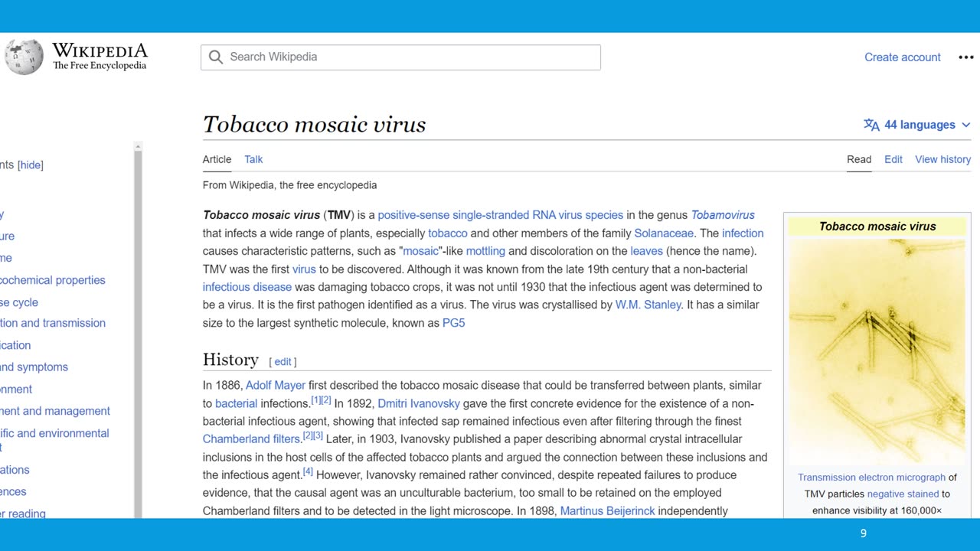This screenshot has width=980, height=551.
Task: Jump to physicochemical properties in contents
Action: 53,280
